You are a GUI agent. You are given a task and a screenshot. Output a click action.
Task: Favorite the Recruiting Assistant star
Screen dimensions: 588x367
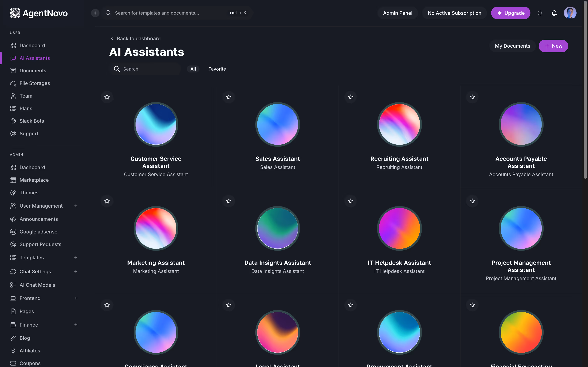(x=351, y=97)
